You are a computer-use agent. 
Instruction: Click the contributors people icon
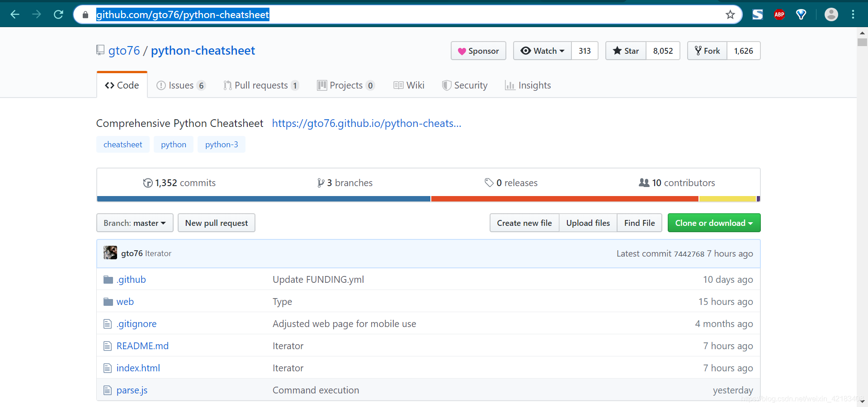644,182
